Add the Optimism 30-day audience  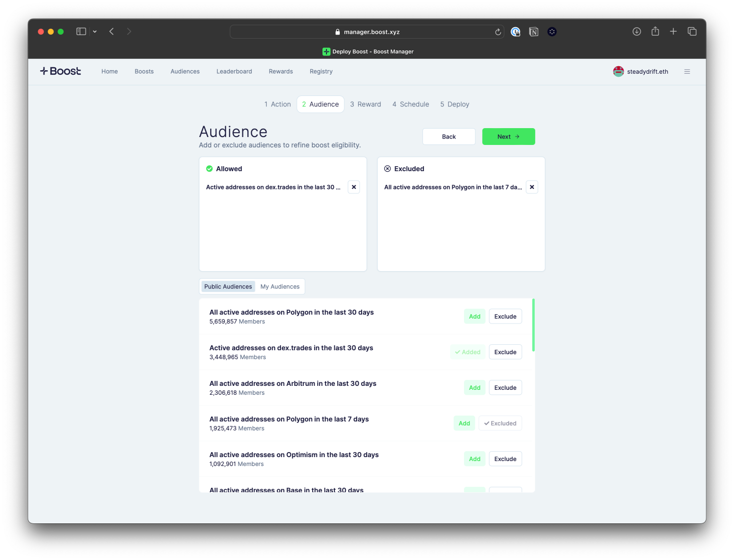474,459
